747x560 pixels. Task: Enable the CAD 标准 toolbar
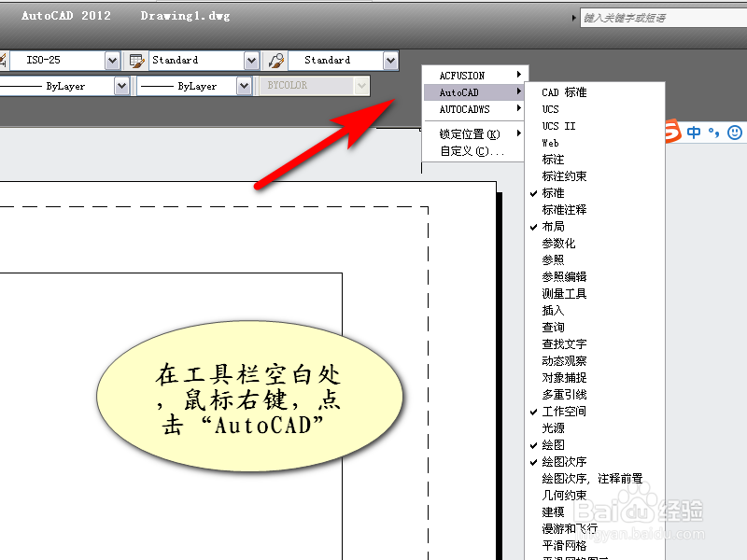[x=595, y=92]
